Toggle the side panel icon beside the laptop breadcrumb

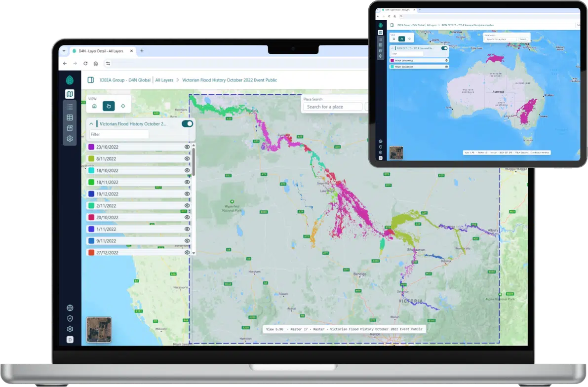tap(91, 80)
